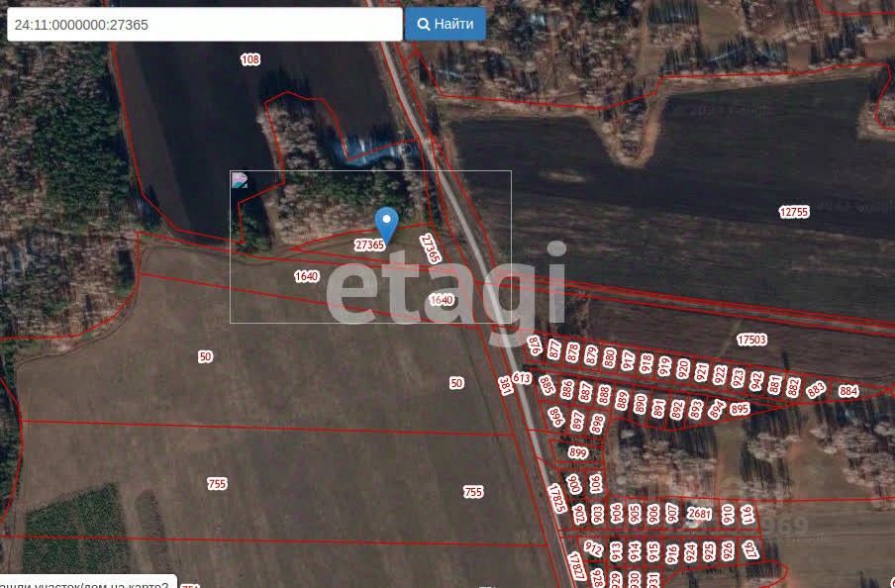Select parcel label 912
Screen dimensions: 895x588
593,548
